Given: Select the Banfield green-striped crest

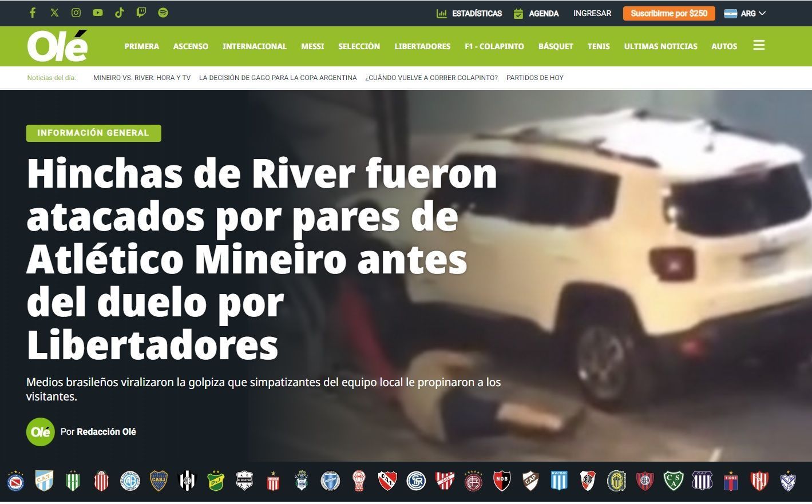Looking at the screenshot, I should [x=73, y=481].
